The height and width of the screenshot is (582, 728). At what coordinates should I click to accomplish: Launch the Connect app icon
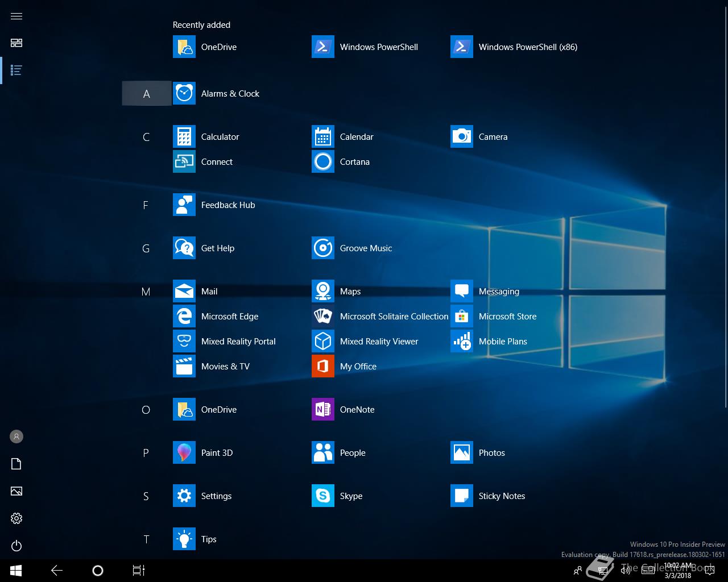pos(184,161)
